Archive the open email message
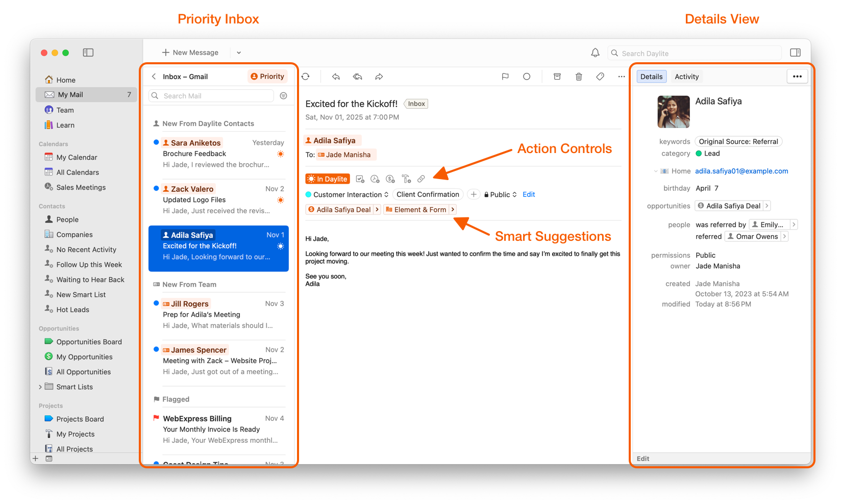The width and height of the screenshot is (841, 504). 557,77
